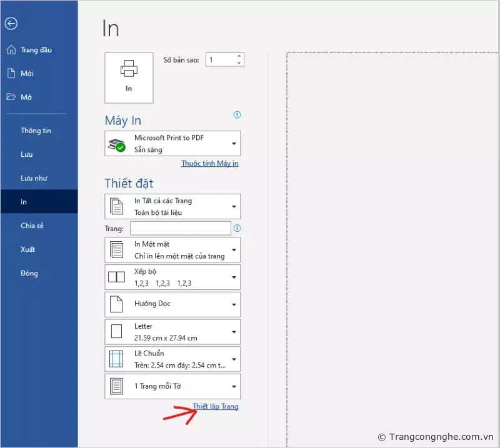The height and width of the screenshot is (448, 500).
Task: Open In Một mặt sides dropdown
Action: point(172,250)
